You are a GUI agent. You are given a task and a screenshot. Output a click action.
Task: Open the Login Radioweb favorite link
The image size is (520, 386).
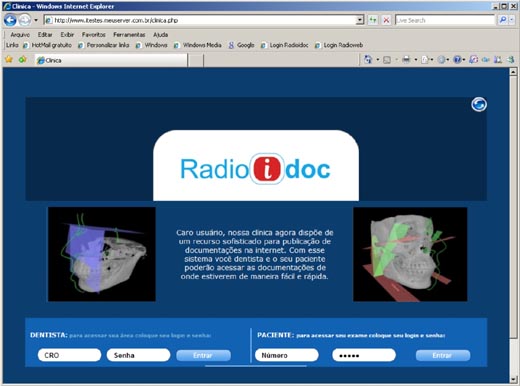tap(339, 45)
